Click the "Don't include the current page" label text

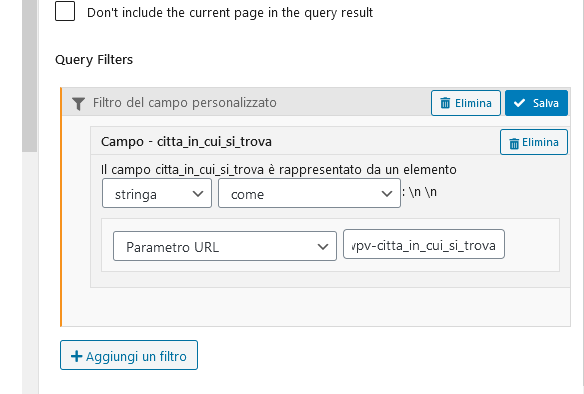click(x=230, y=13)
